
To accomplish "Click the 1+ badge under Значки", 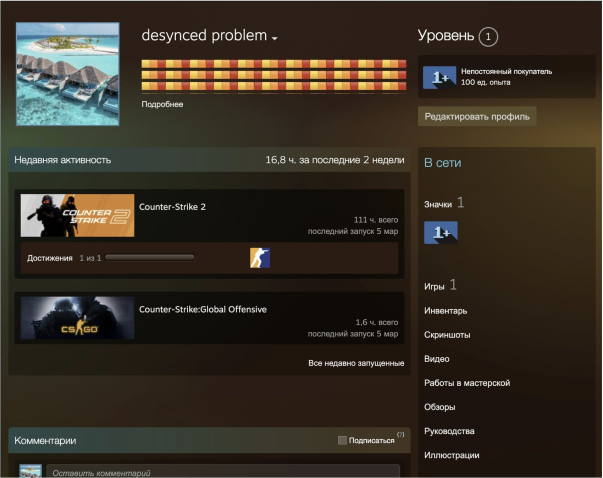I will [441, 233].
